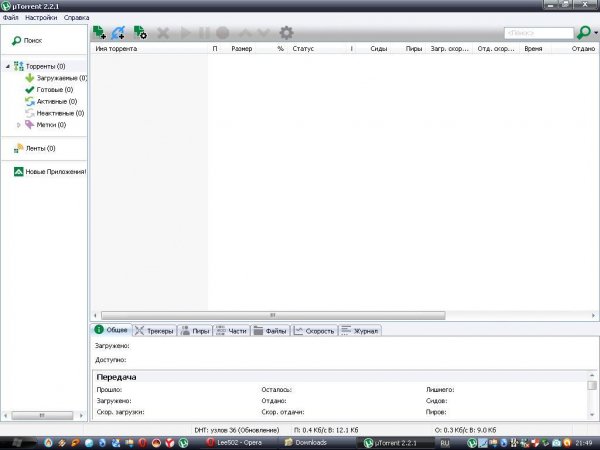Open Lee502 - Opera taskbar button
Image resolution: width=600 pixels, height=450 pixels.
(x=239, y=443)
